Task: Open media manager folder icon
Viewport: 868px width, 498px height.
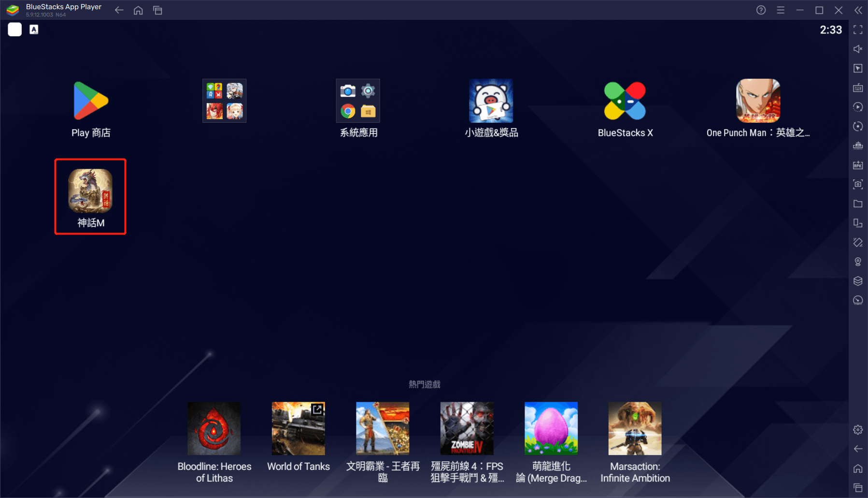Action: (858, 204)
